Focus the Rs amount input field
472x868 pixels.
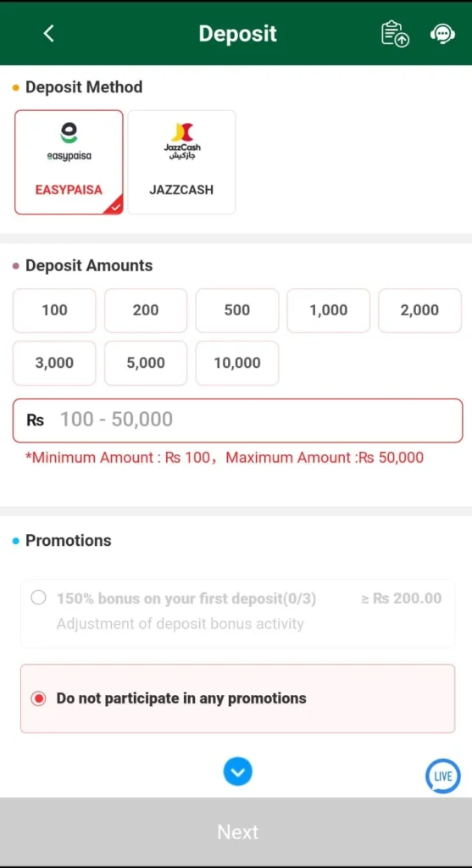tap(237, 420)
